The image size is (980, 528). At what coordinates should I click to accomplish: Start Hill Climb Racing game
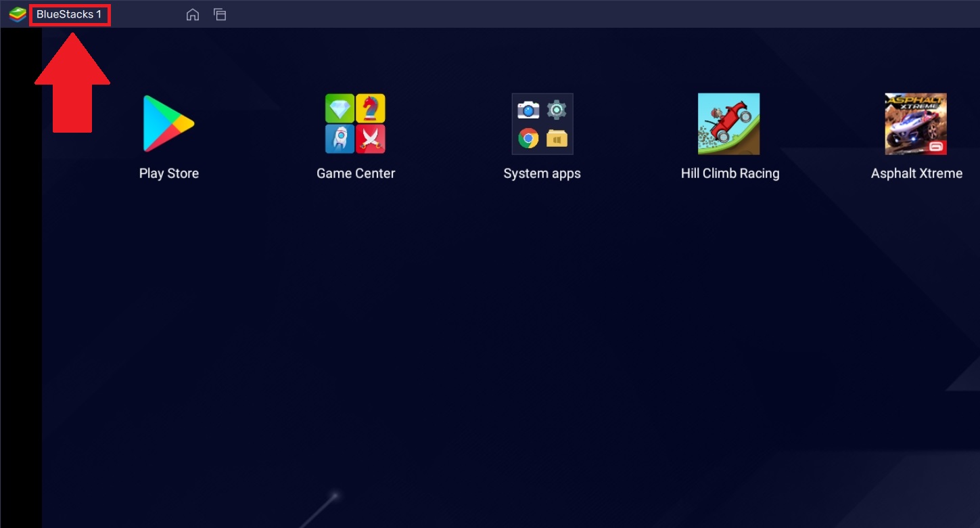click(729, 124)
